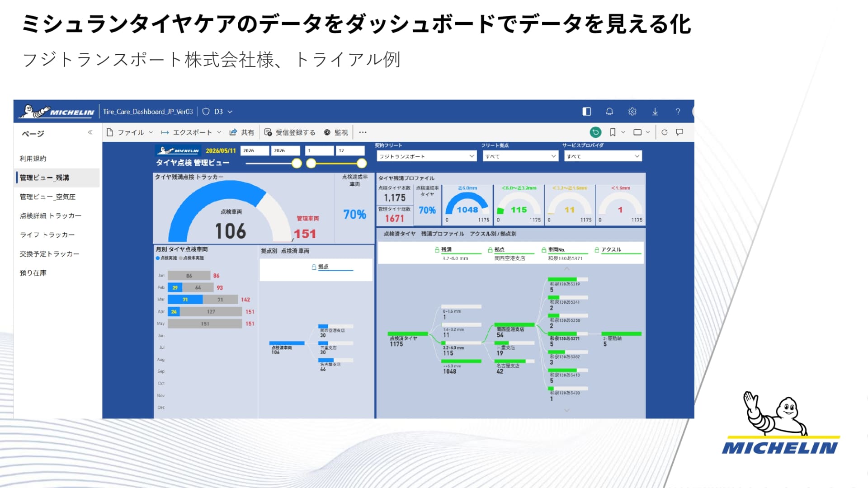Click the month input showing 1

(x=319, y=150)
